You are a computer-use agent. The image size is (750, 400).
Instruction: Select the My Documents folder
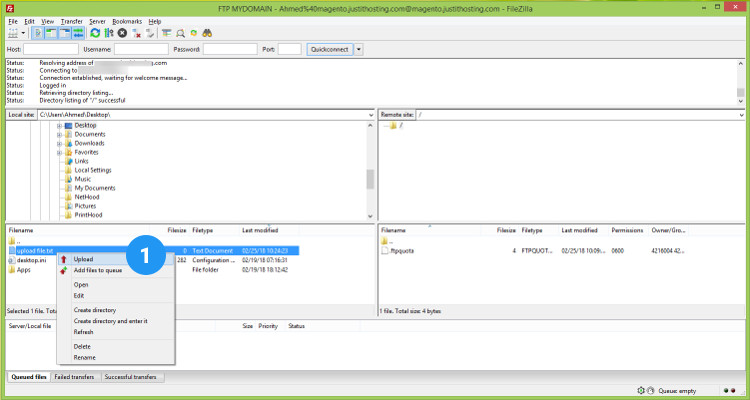coord(95,188)
